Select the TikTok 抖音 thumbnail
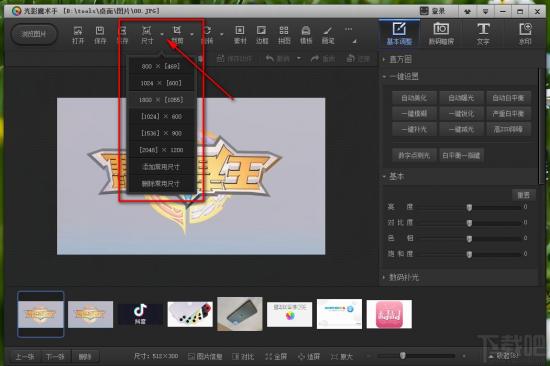The image size is (550, 366). (x=140, y=314)
